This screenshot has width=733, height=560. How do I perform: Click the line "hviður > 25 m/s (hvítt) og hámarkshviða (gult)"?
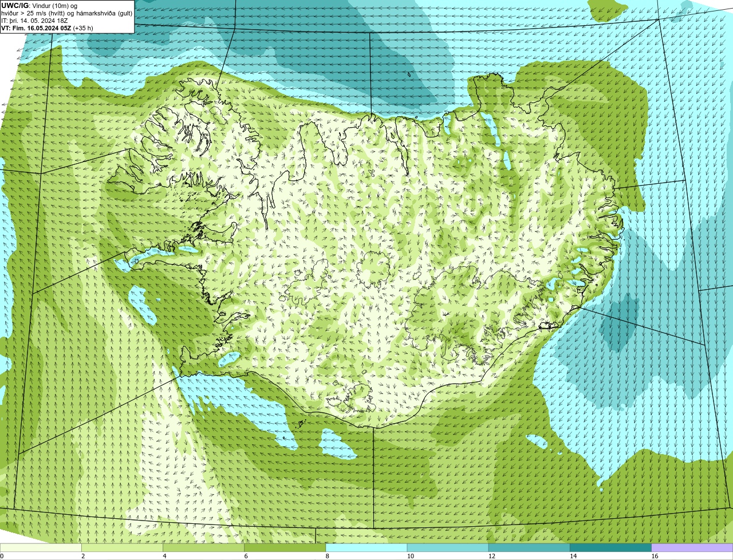click(x=66, y=13)
